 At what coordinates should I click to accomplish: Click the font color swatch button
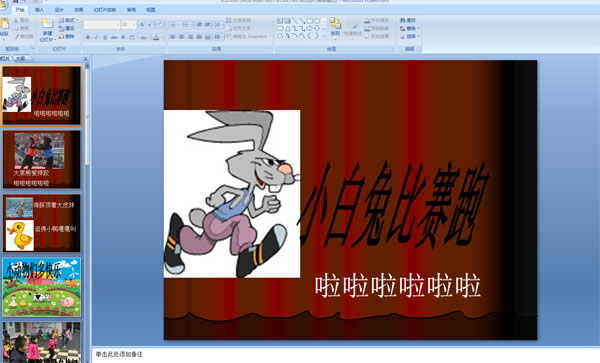[156, 37]
